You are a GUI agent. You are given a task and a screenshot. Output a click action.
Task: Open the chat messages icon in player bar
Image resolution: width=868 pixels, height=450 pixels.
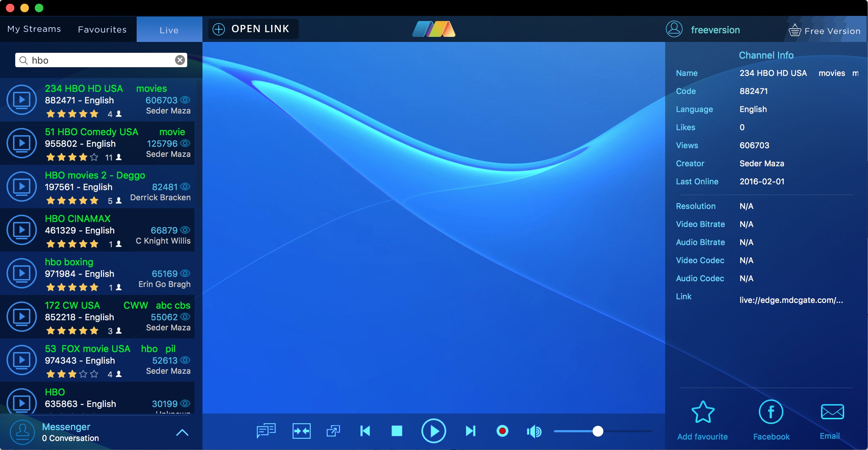pyautogui.click(x=266, y=431)
